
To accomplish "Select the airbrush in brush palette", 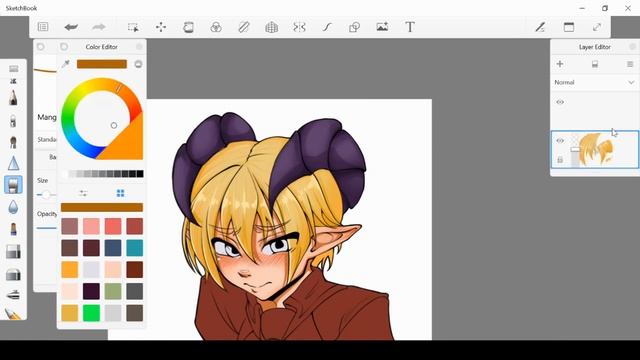I will pyautogui.click(x=13, y=121).
